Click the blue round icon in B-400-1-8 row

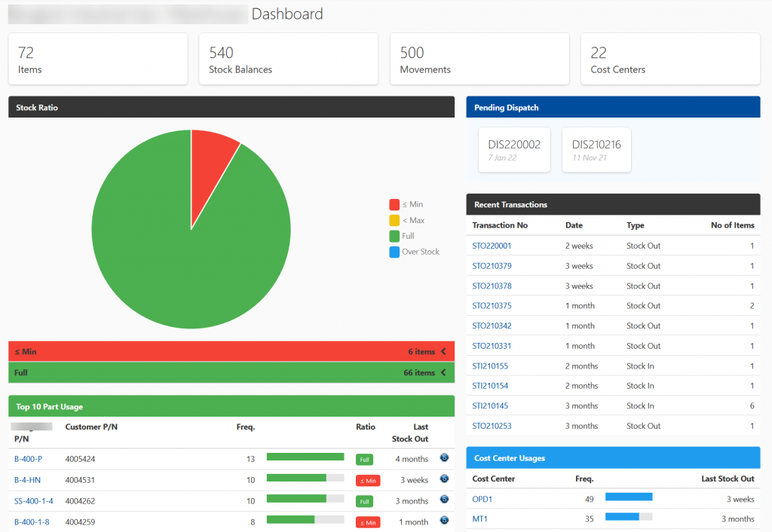[x=444, y=520]
